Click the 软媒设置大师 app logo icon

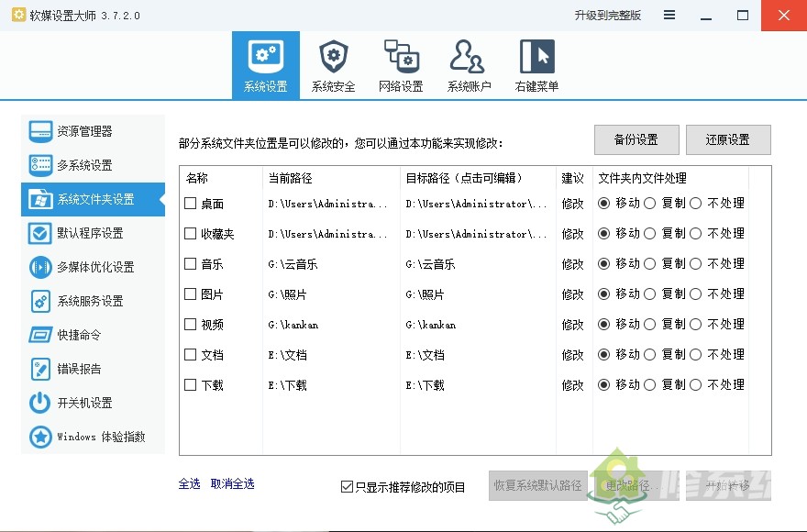(18, 15)
